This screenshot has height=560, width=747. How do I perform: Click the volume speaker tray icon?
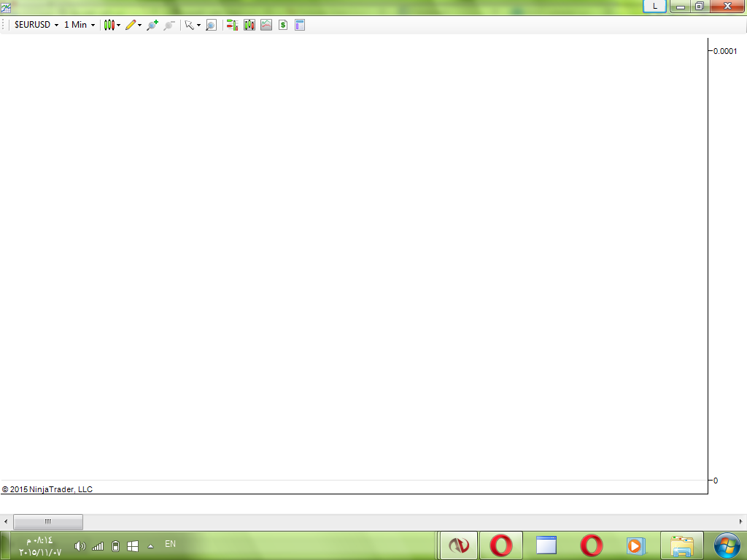(80, 546)
